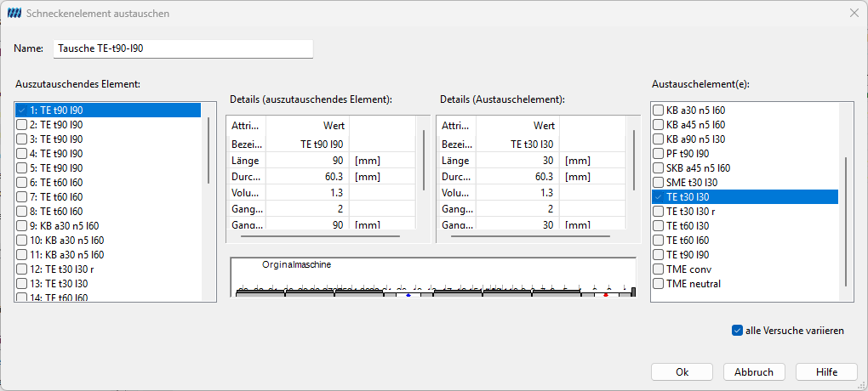Select the highlighted TE t30 l30 item
The image size is (868, 391).
pos(745,197)
